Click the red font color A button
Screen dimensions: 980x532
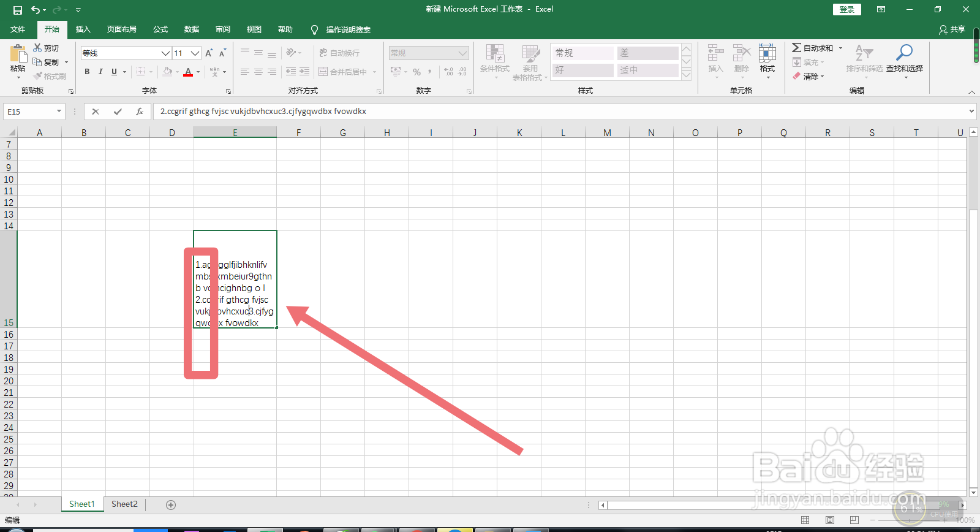pos(188,72)
